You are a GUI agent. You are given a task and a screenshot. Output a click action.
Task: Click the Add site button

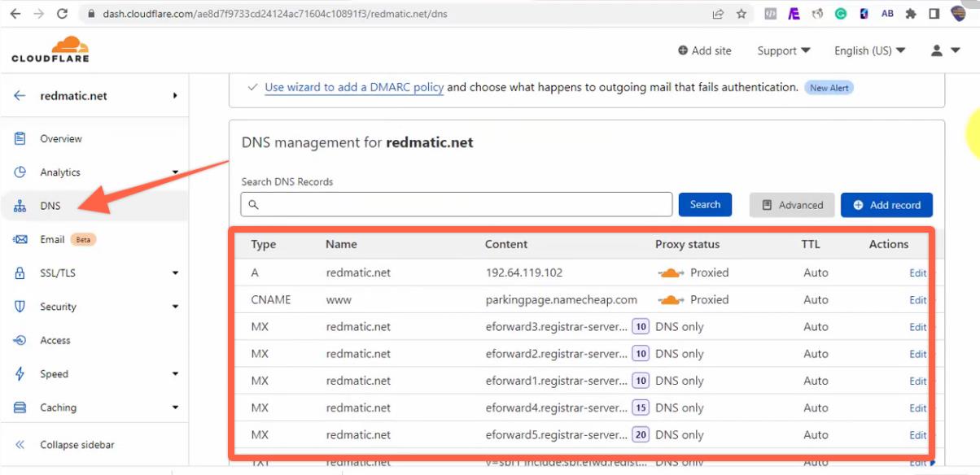[x=704, y=50]
